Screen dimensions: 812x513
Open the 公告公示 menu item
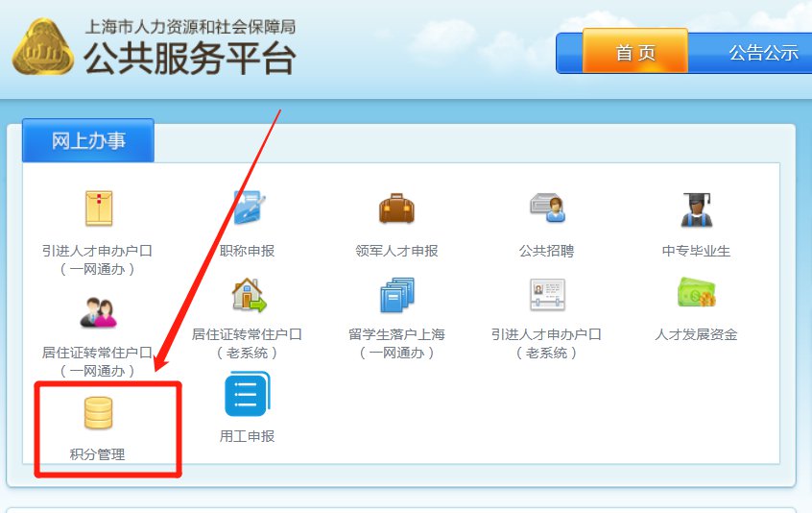(x=763, y=52)
